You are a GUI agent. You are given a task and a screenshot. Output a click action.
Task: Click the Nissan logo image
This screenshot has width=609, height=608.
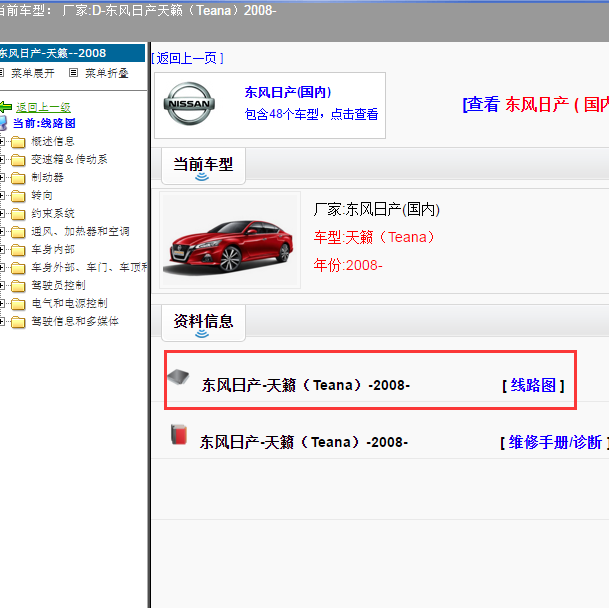(x=189, y=104)
